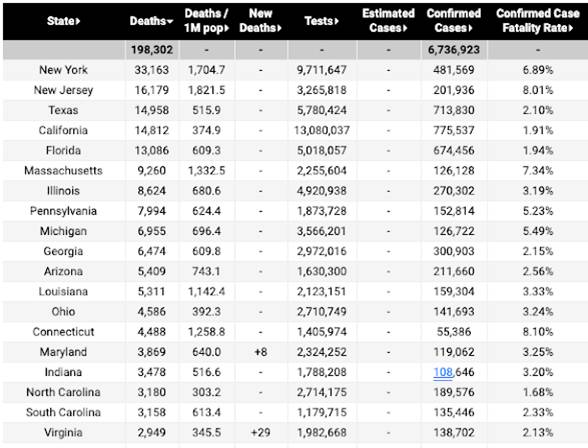
Task: Select the New York state row
Action: click(295, 70)
